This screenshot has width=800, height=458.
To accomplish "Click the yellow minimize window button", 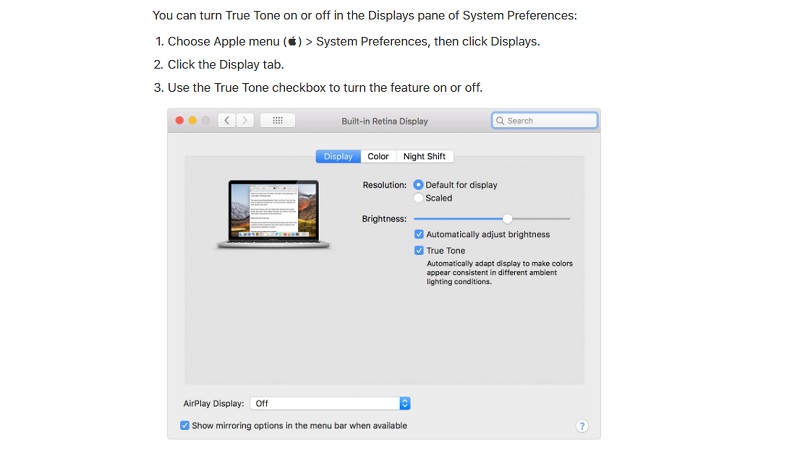I will pyautogui.click(x=192, y=120).
